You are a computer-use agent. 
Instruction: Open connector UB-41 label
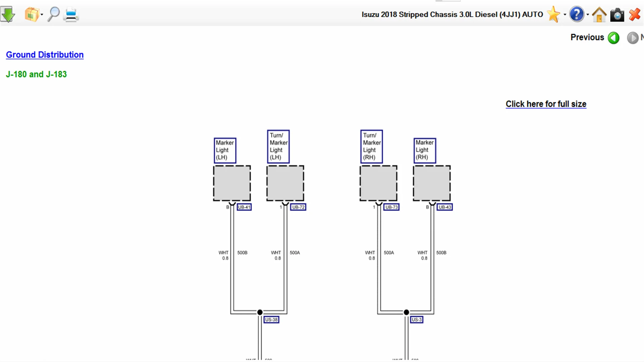244,207
